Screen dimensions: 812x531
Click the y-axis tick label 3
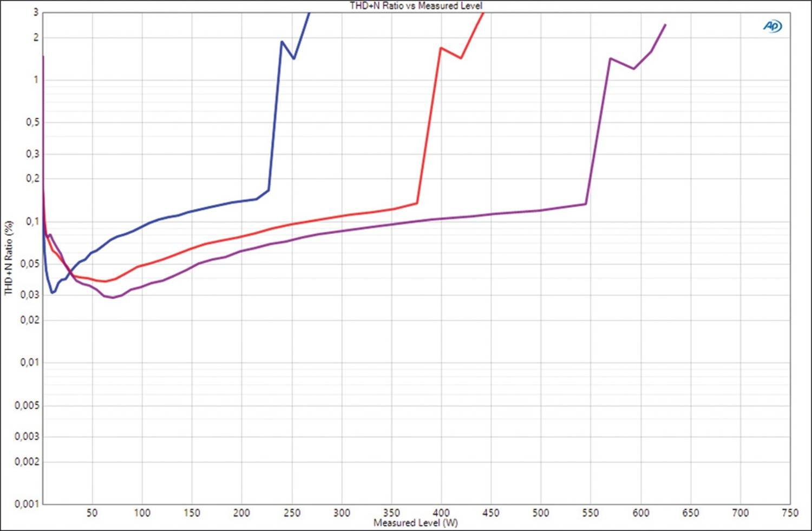click(x=36, y=12)
